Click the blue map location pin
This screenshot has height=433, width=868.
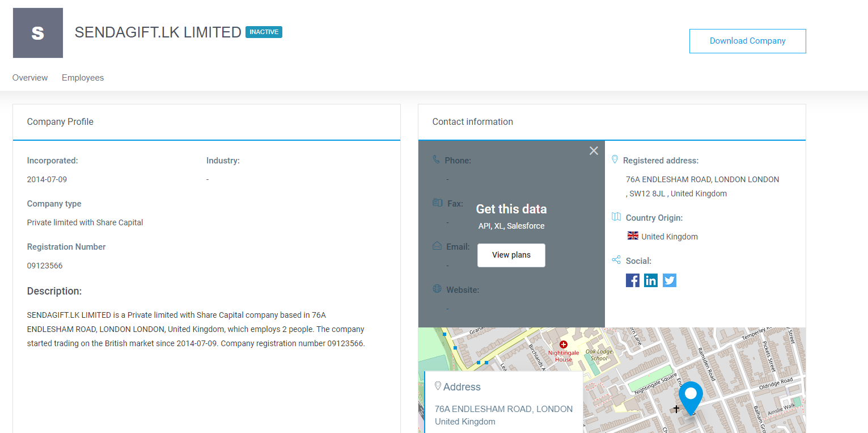point(691,398)
